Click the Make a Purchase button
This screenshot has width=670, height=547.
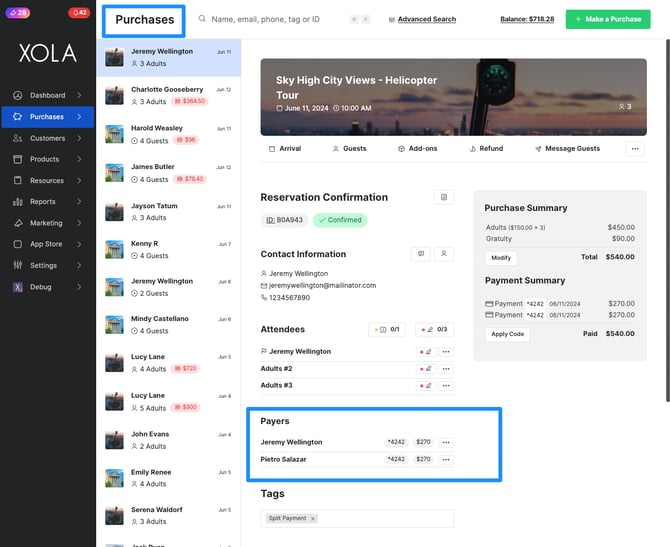point(608,19)
